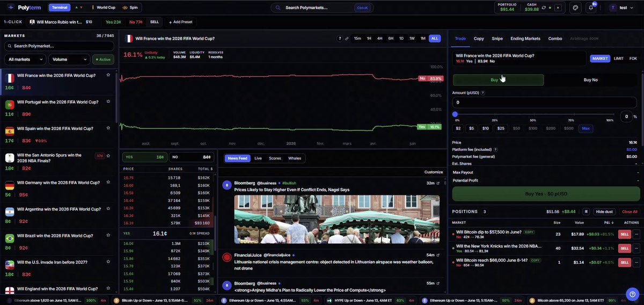The image size is (644, 305).
Task: Star the France World Cup market
Action: (108, 75)
